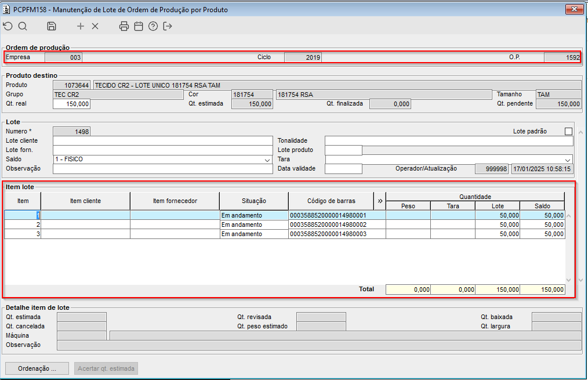
Task: Add a new record with plus icon
Action: tap(80, 26)
